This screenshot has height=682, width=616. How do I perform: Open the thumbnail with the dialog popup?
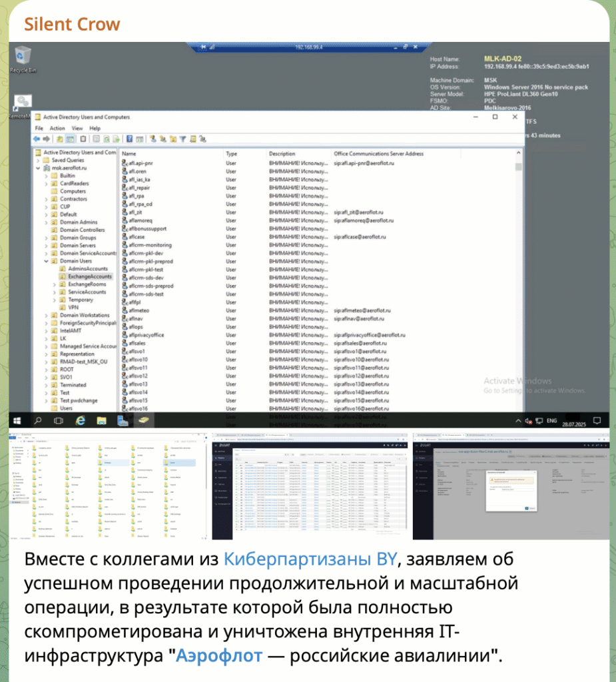(x=511, y=486)
